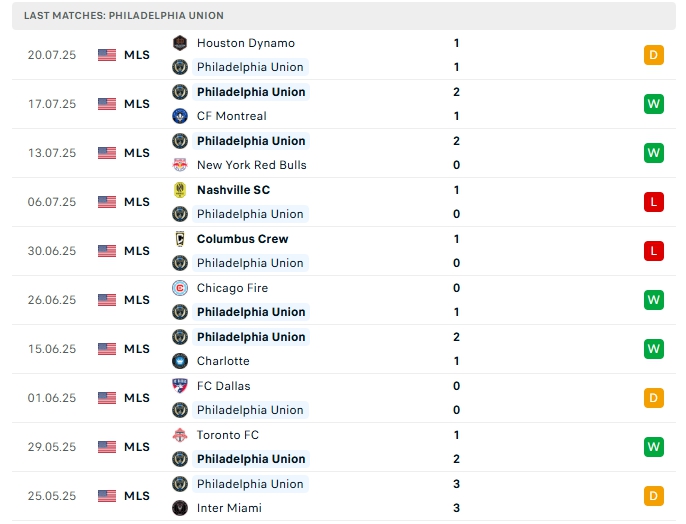Open the Houston Dynamo team link

point(245,43)
